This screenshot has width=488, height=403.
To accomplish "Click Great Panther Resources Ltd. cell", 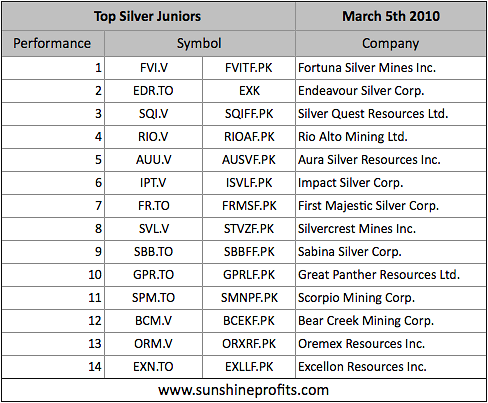I will click(x=391, y=275).
